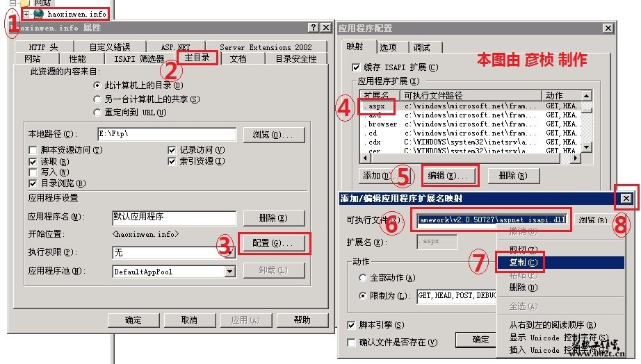Click left arrow of horizontal list scrollbar
Image resolution: width=641 pixels, height=364 pixels.
tap(365, 158)
